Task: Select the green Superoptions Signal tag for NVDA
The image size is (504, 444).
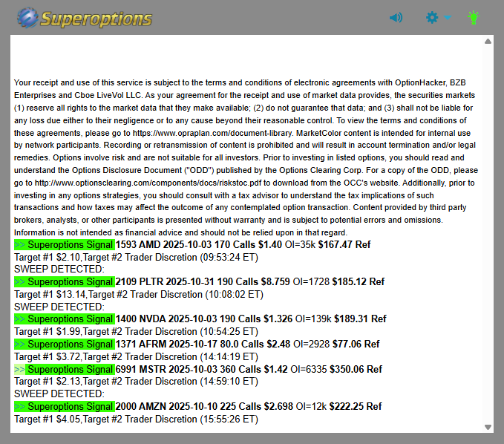Action: [65, 319]
